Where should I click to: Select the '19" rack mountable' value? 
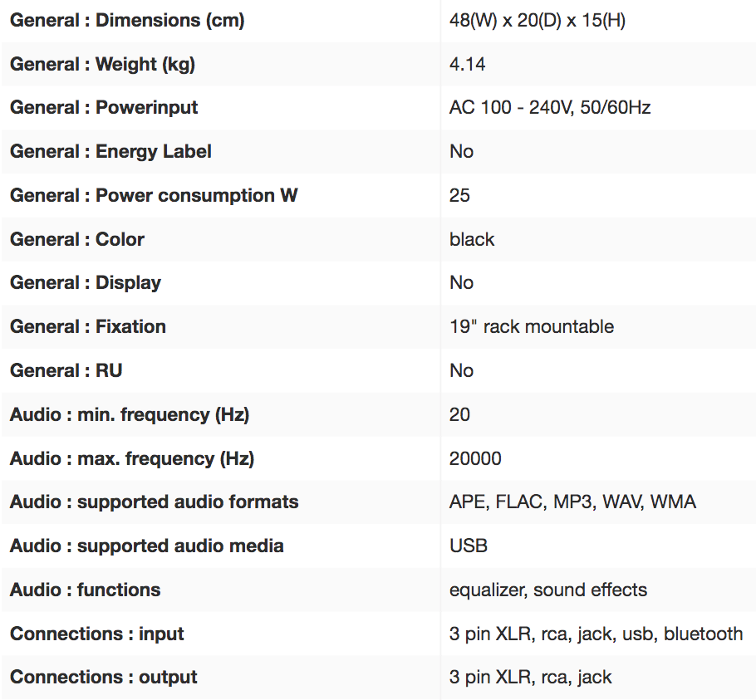pyautogui.click(x=532, y=327)
